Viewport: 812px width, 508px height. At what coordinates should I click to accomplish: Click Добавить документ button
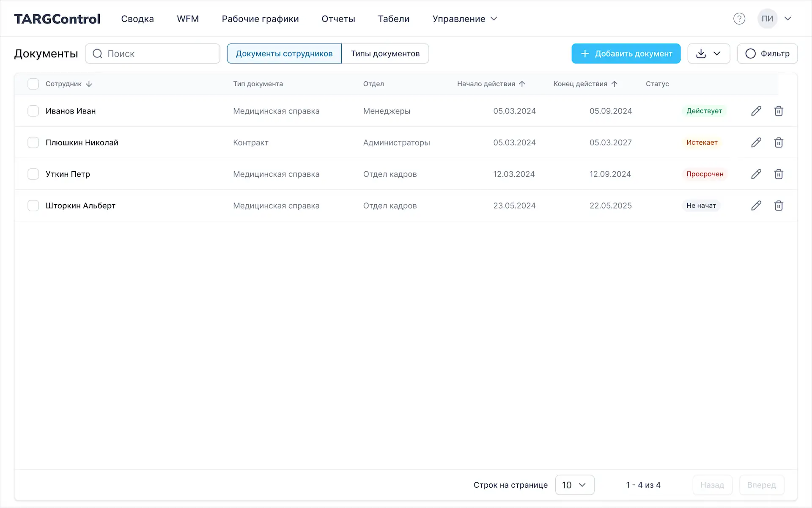[626, 54]
